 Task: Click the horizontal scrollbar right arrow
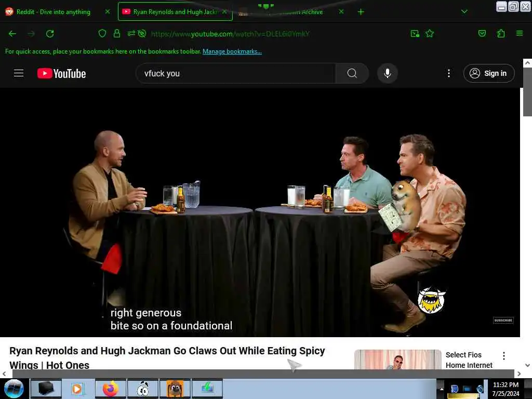click(x=519, y=374)
